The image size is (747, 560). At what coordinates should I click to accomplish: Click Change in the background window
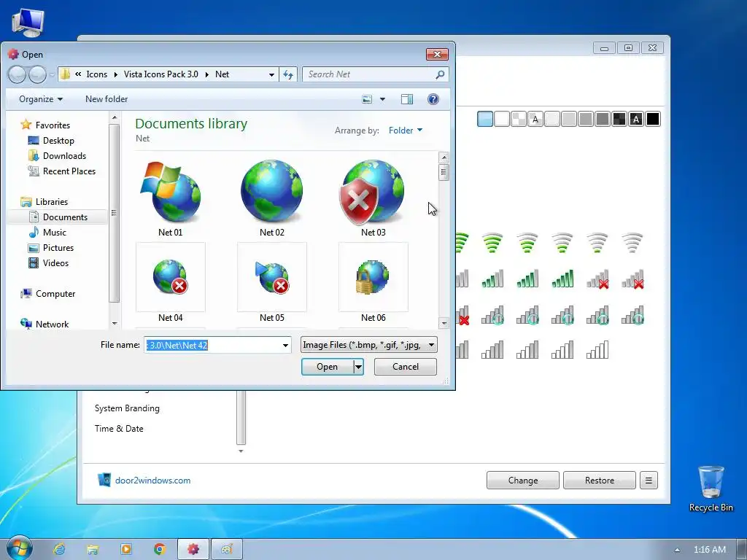click(x=522, y=481)
